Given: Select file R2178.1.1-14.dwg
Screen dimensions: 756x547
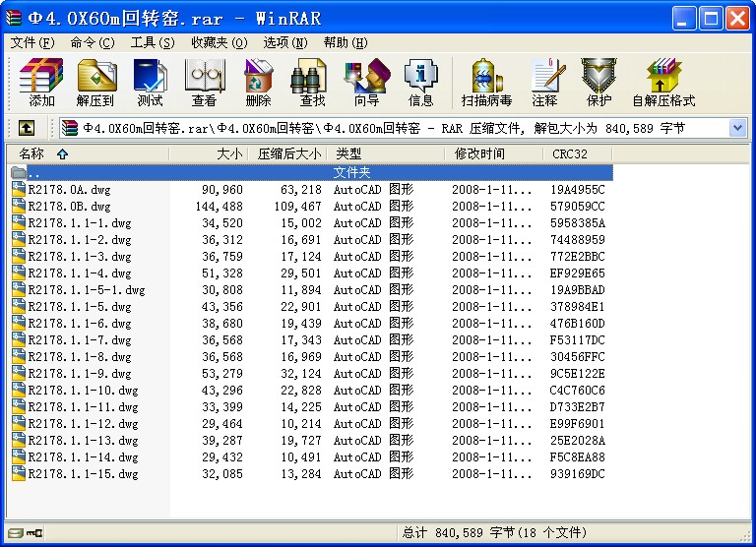Looking at the screenshot, I should [83, 456].
